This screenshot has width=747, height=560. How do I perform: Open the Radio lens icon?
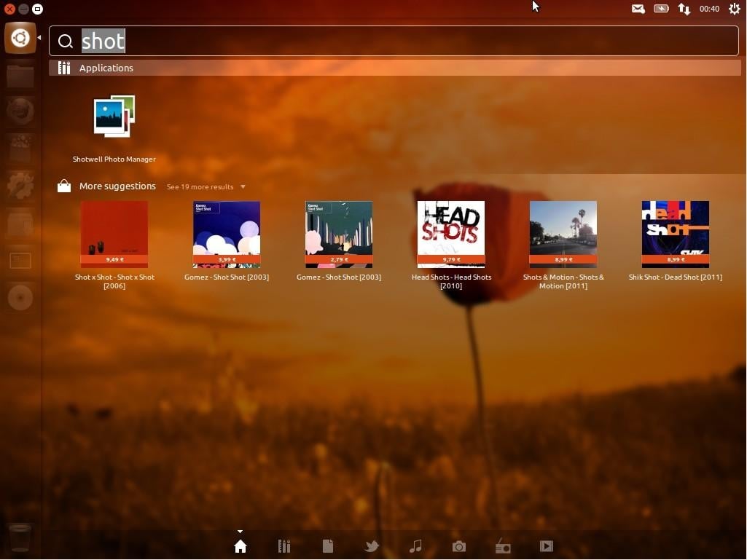coord(502,546)
